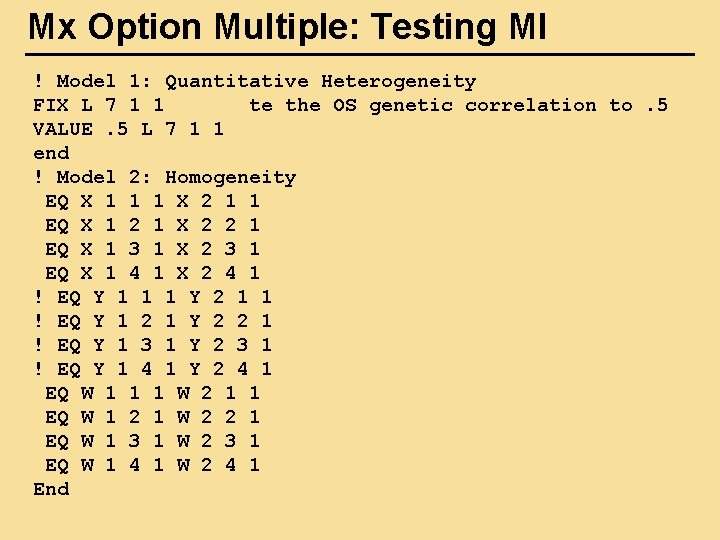Click the first lowercase 'end' line

pyautogui.click(x=51, y=153)
